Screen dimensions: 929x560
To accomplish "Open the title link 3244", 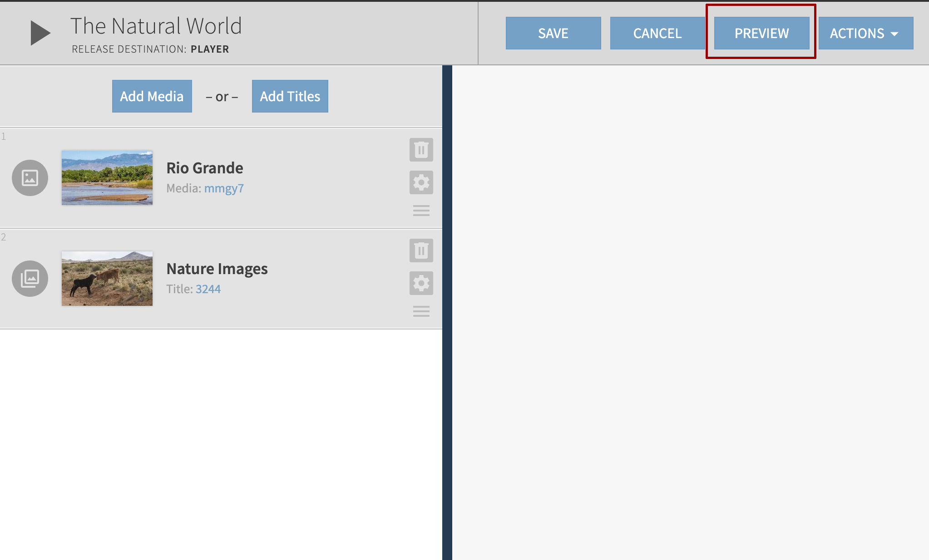I will pos(208,289).
